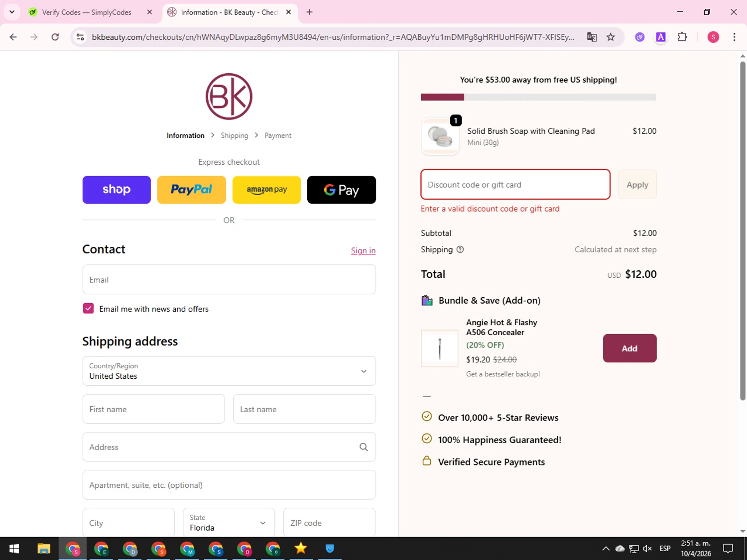Click the purple round extension icon
The image size is (747, 560).
[x=640, y=37]
